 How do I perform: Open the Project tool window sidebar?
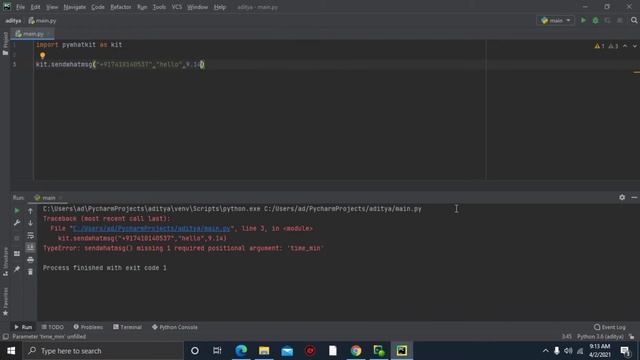click(5, 43)
